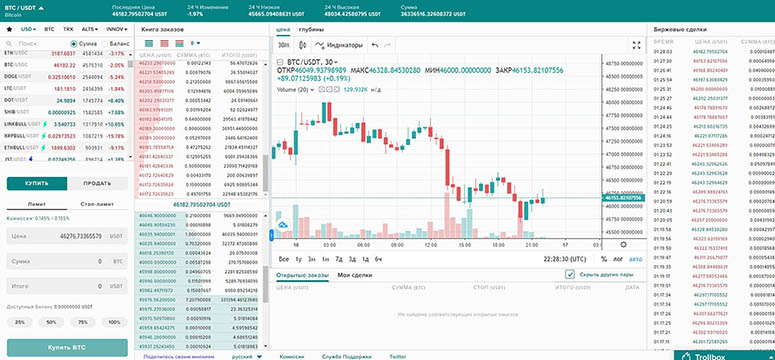Open the русский language dropdown
Screen dimensions: 775x360
pyautogui.click(x=247, y=356)
